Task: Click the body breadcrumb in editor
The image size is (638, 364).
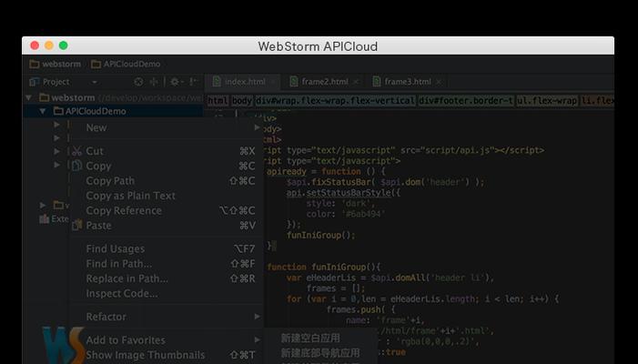Action: [x=242, y=100]
